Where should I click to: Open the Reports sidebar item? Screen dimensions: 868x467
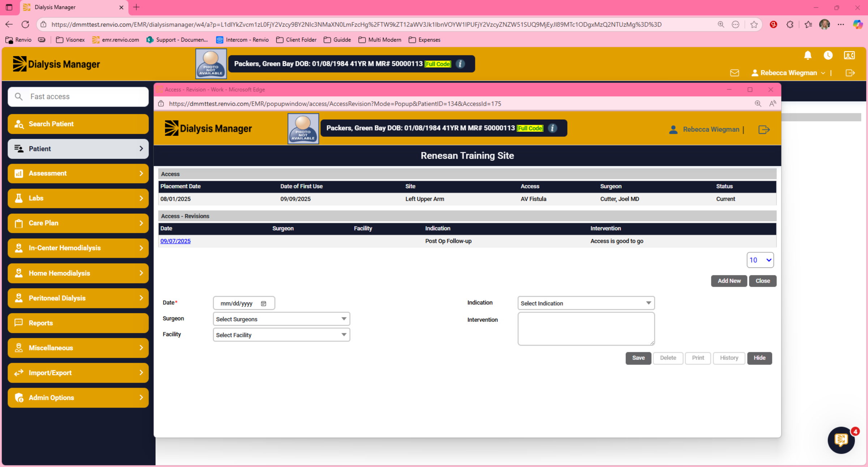pos(78,323)
